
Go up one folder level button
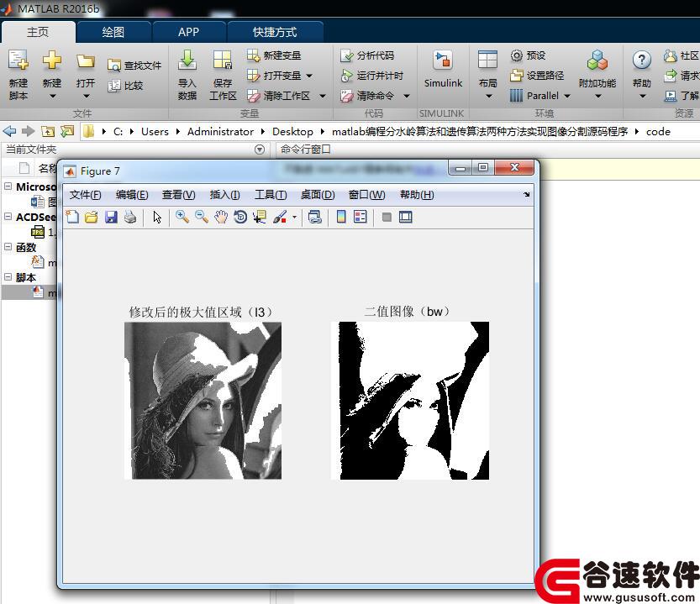48,131
